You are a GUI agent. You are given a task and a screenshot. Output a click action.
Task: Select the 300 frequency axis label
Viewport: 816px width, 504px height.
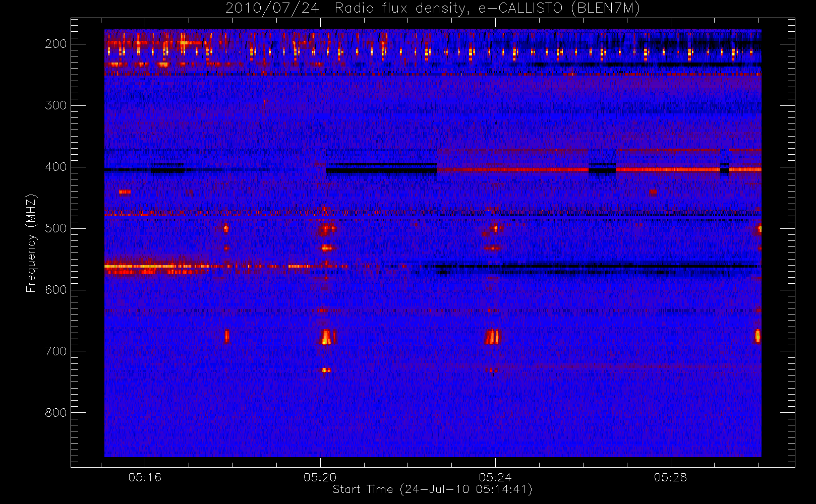(56, 105)
